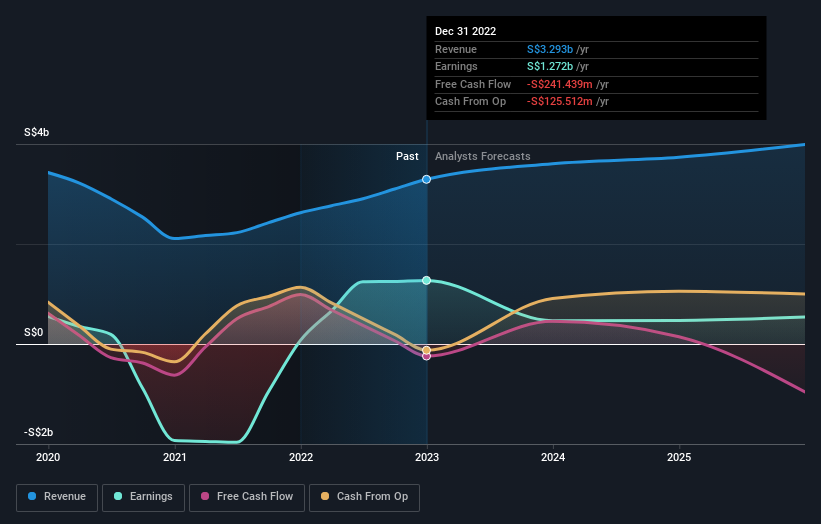The width and height of the screenshot is (821, 524).
Task: Click the 2021 x-axis label
Action: click(x=174, y=458)
